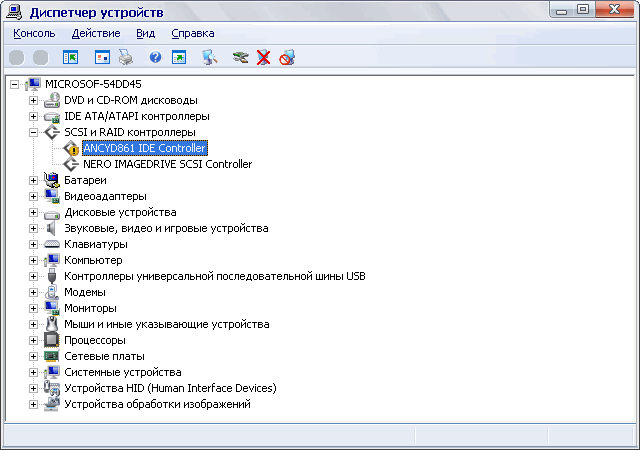Expand Системные устройства node
Image resolution: width=640 pixels, height=450 pixels.
click(33, 372)
